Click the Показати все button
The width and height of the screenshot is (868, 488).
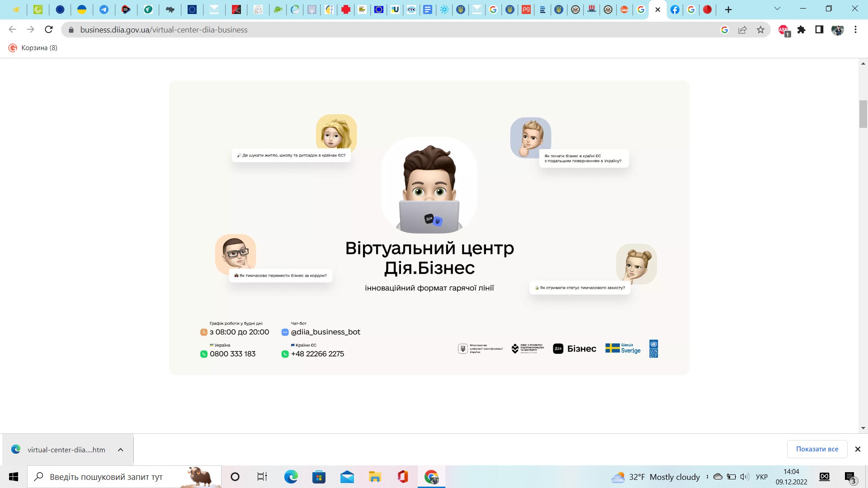817,449
